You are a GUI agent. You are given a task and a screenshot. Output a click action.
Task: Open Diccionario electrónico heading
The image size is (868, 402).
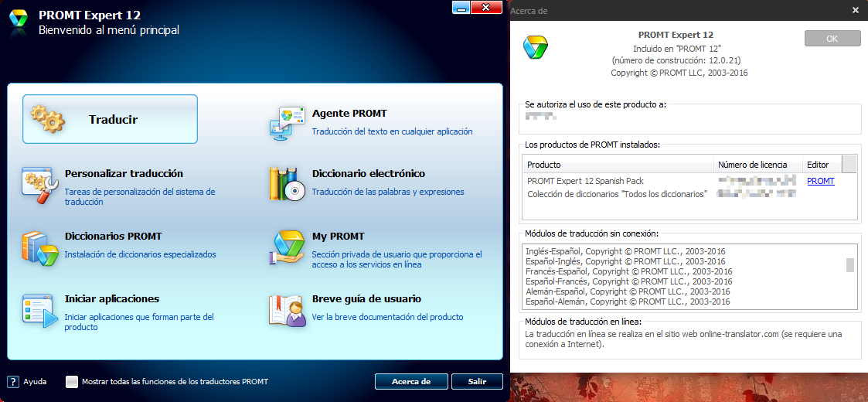pyautogui.click(x=369, y=173)
